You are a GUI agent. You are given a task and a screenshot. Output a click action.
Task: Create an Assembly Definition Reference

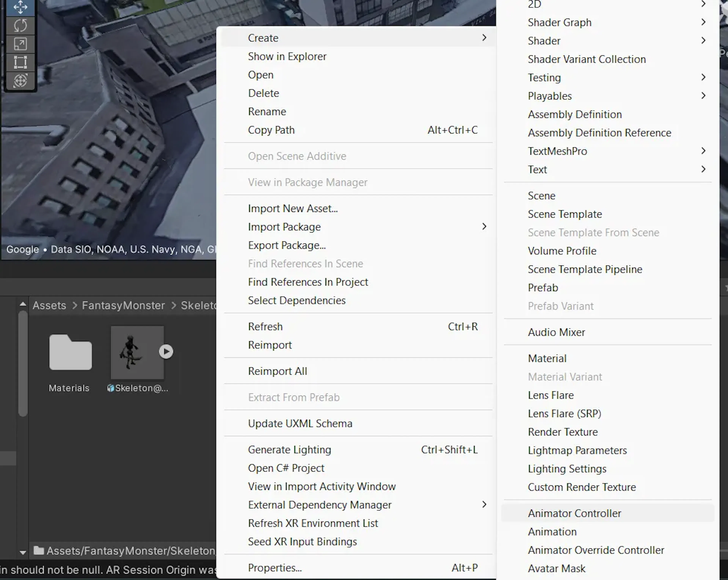(x=608, y=133)
